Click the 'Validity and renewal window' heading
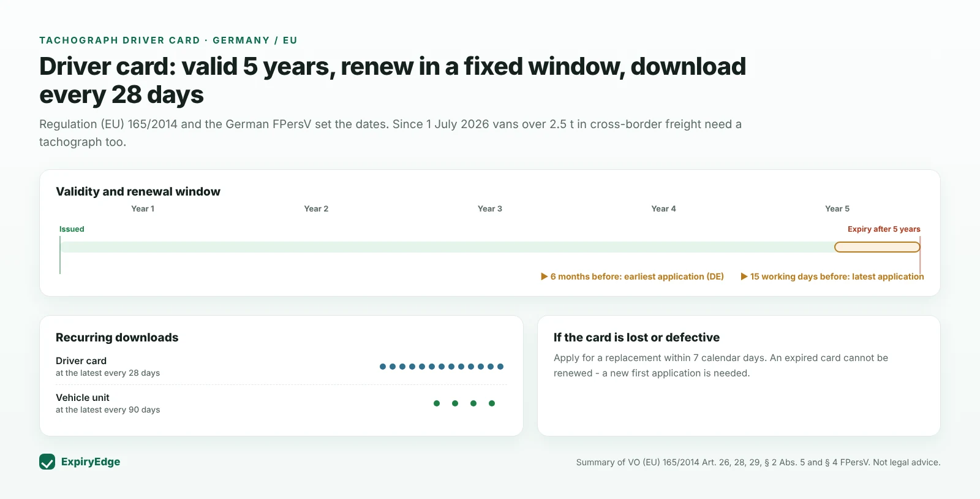The height and width of the screenshot is (499, 980). click(138, 191)
